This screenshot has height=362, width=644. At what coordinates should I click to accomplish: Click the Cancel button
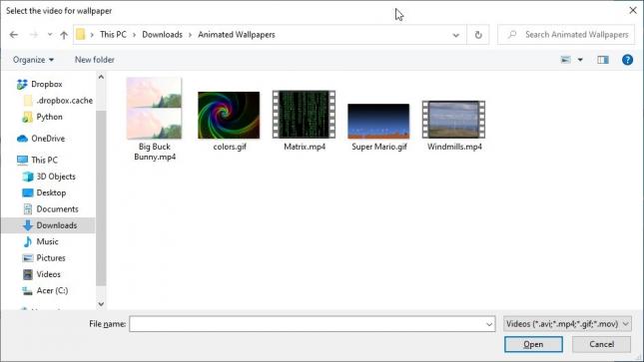pos(601,345)
